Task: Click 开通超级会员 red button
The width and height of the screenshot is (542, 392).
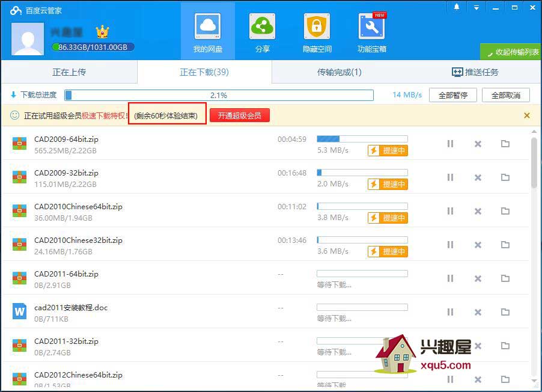Action: coord(240,115)
